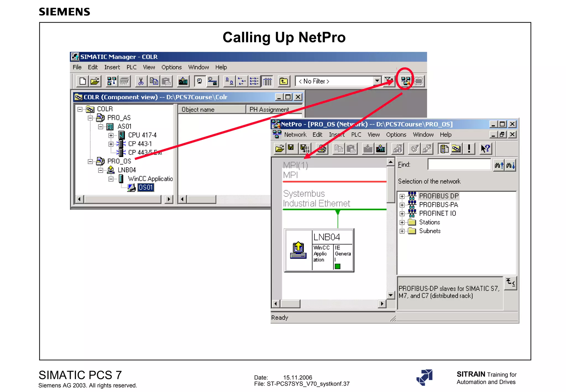
Task: Switch to Small Icons view
Action: click(x=242, y=81)
